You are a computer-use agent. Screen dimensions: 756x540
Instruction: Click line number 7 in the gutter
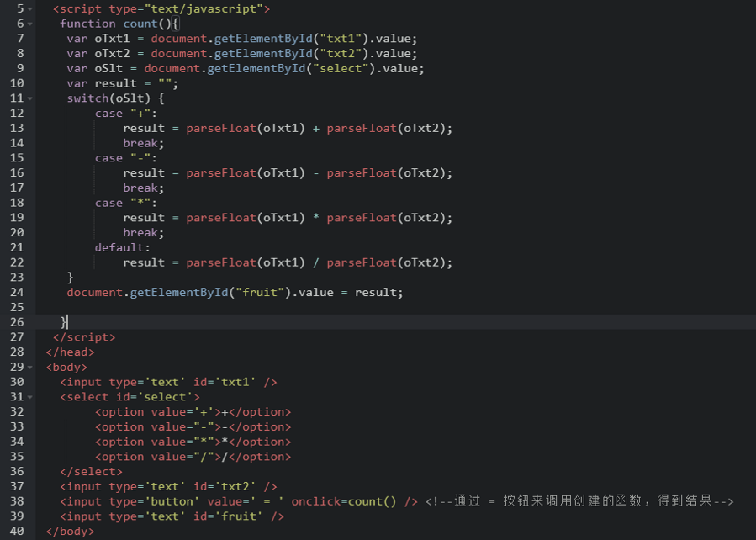click(20, 39)
